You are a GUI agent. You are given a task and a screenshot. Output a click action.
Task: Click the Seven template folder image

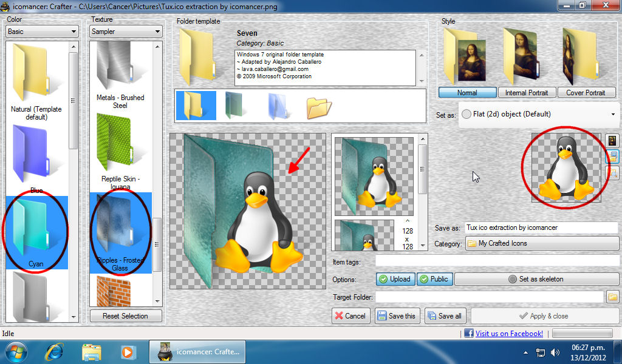click(197, 56)
